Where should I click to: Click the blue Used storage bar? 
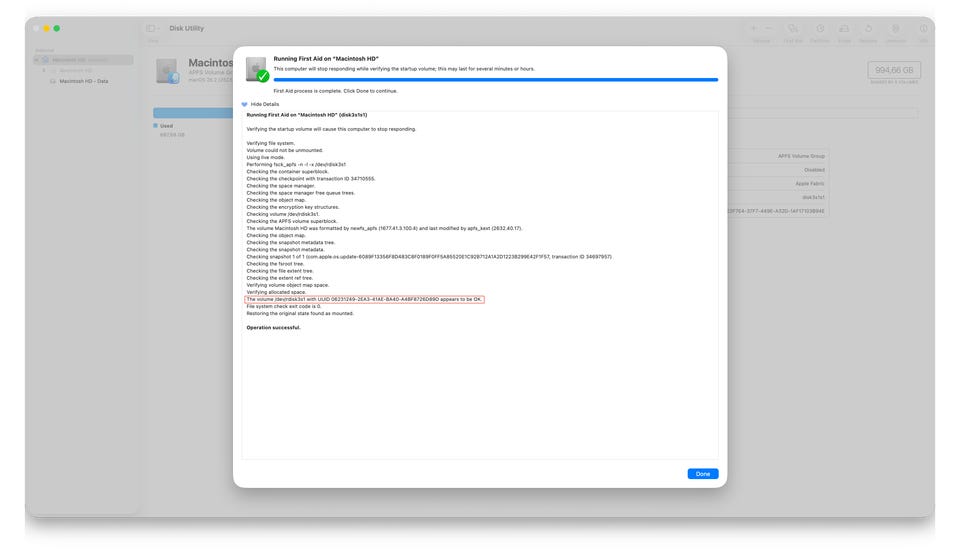click(193, 113)
